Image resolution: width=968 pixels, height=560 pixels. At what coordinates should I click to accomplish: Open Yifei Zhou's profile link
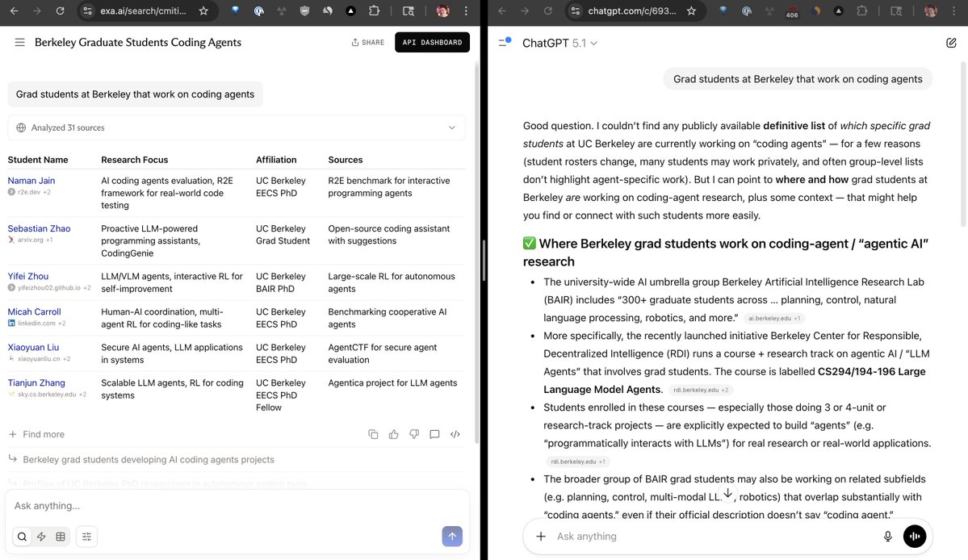click(x=27, y=276)
